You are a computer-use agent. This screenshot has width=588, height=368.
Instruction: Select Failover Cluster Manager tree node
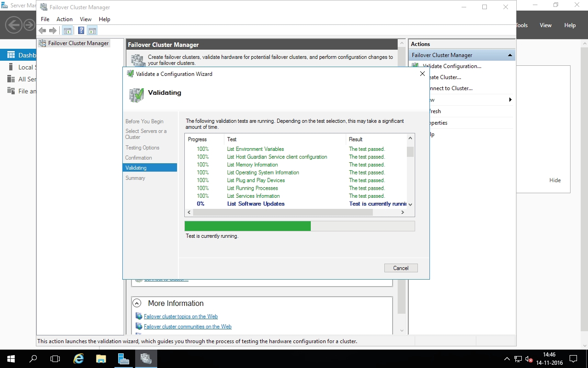point(78,43)
